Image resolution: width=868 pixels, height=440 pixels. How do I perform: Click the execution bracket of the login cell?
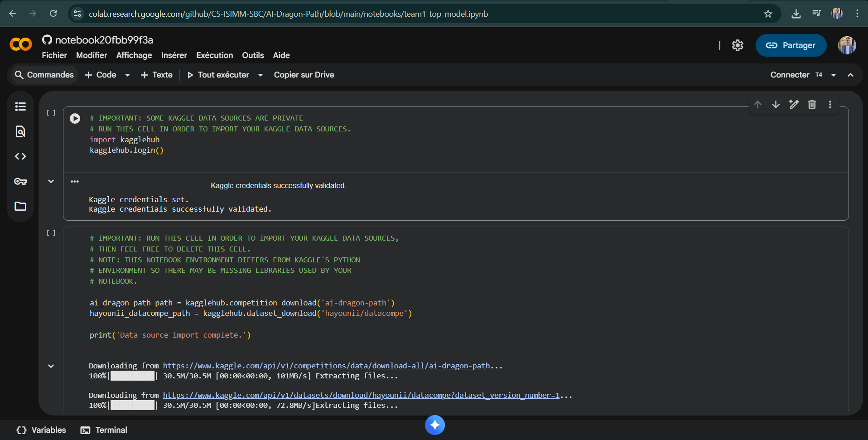tap(51, 113)
